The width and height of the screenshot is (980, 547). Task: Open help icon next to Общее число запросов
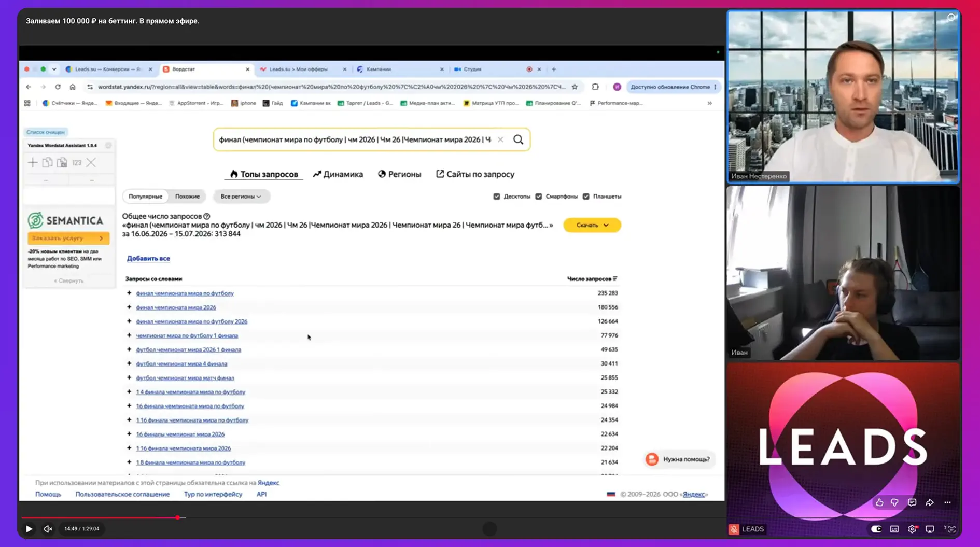click(x=207, y=216)
